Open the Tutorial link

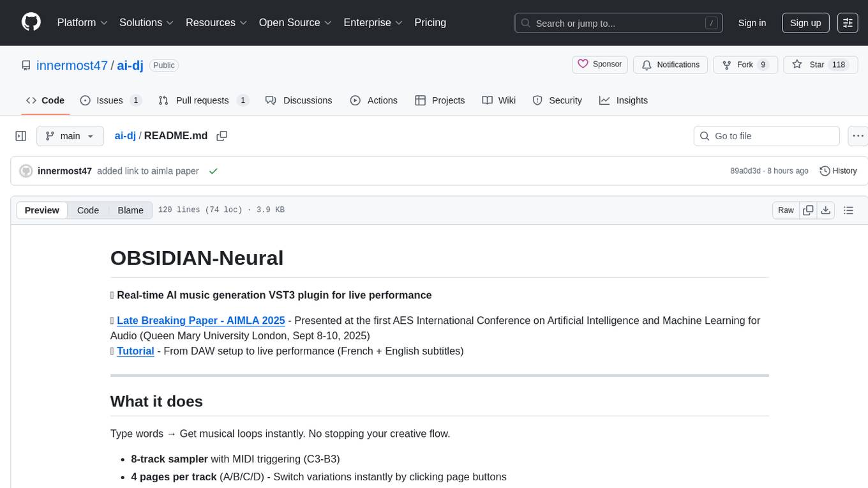tap(135, 351)
